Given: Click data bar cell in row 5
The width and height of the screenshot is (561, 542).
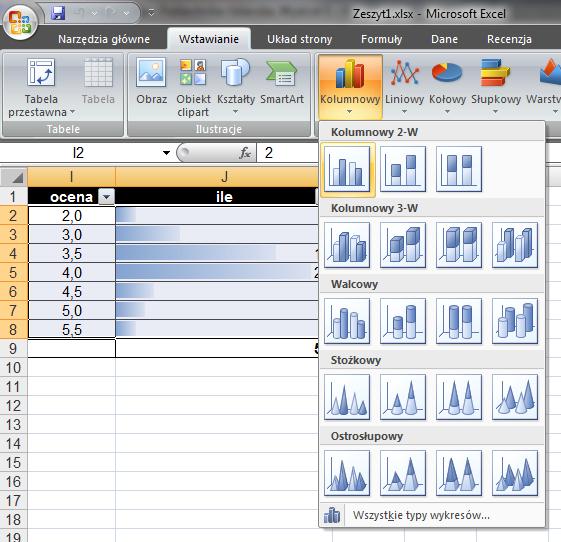Looking at the screenshot, I should [216, 273].
